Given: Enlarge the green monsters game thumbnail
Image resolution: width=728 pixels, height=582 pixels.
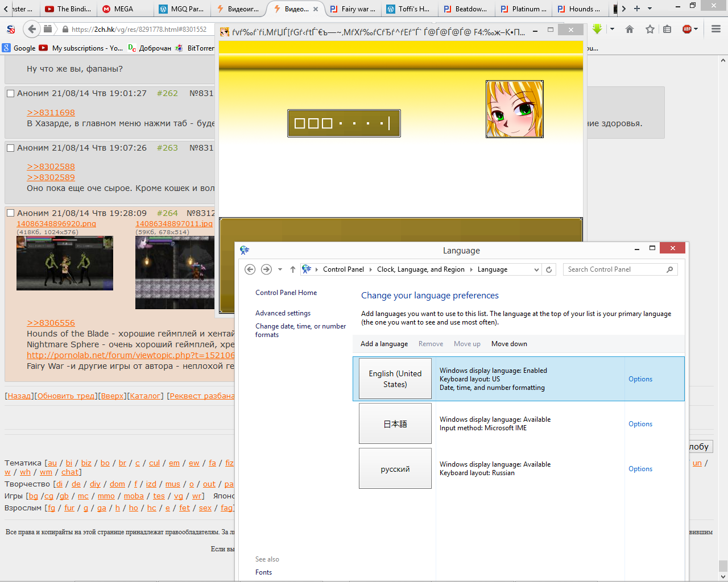Looking at the screenshot, I should (65, 263).
